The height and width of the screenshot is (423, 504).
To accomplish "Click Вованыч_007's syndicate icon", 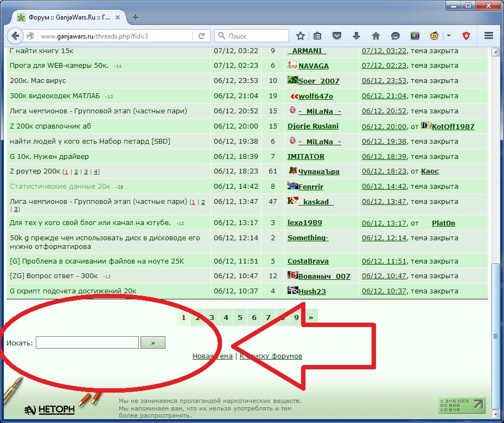I will click(292, 275).
